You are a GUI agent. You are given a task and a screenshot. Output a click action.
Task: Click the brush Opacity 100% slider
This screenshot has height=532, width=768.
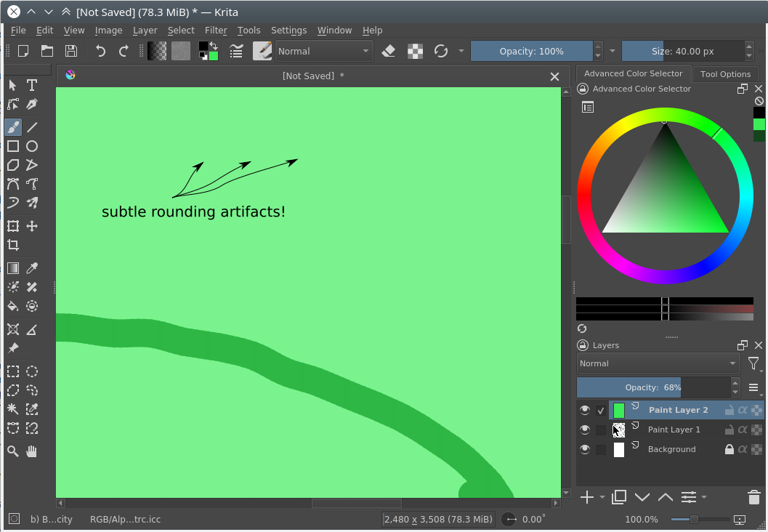[x=531, y=51]
